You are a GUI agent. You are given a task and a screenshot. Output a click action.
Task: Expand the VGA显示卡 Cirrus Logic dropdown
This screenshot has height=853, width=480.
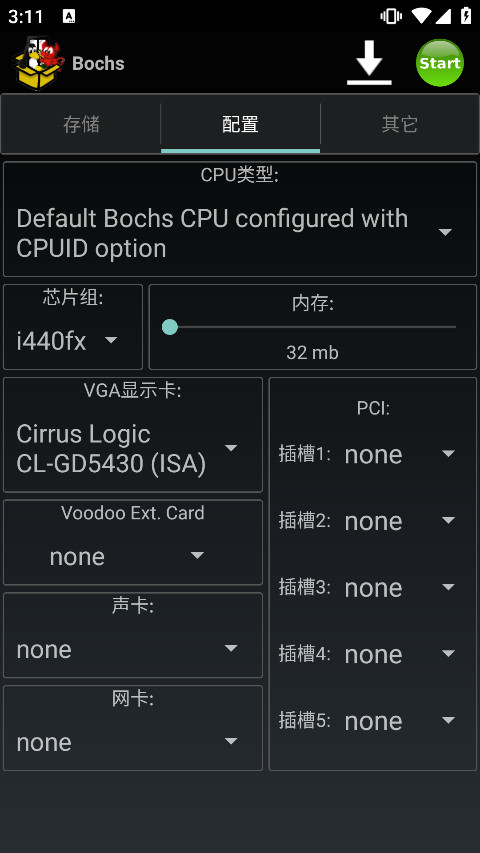[133, 449]
